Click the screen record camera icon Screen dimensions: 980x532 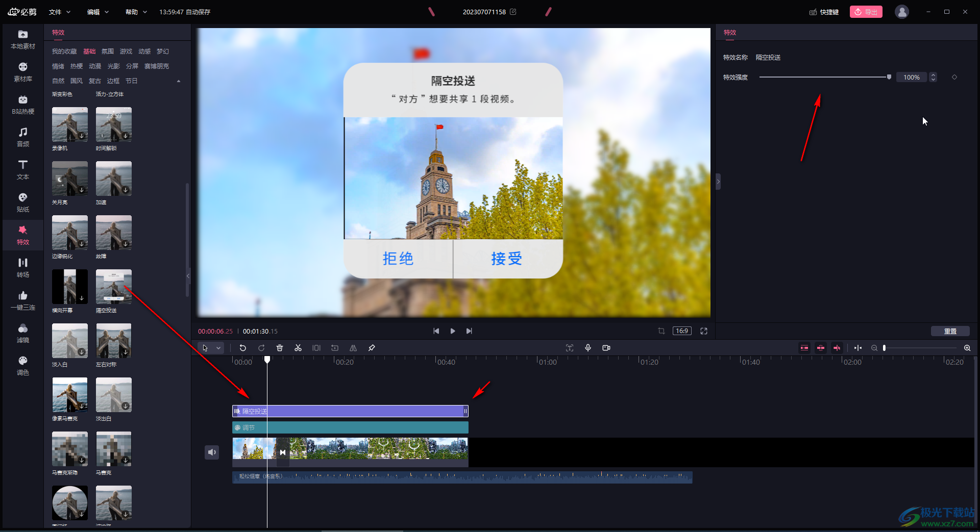pos(606,348)
